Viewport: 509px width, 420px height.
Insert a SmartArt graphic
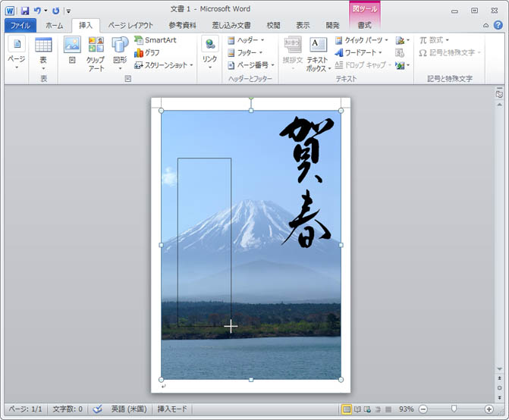point(159,40)
